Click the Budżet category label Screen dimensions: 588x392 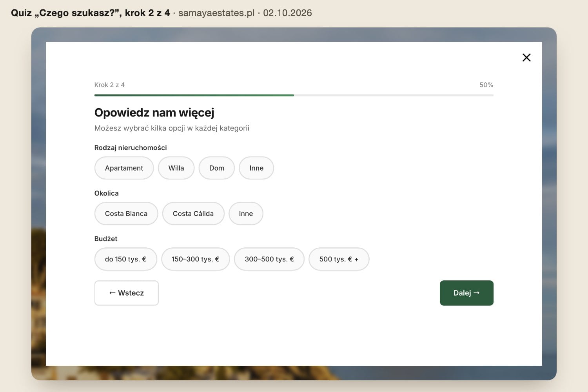click(106, 239)
